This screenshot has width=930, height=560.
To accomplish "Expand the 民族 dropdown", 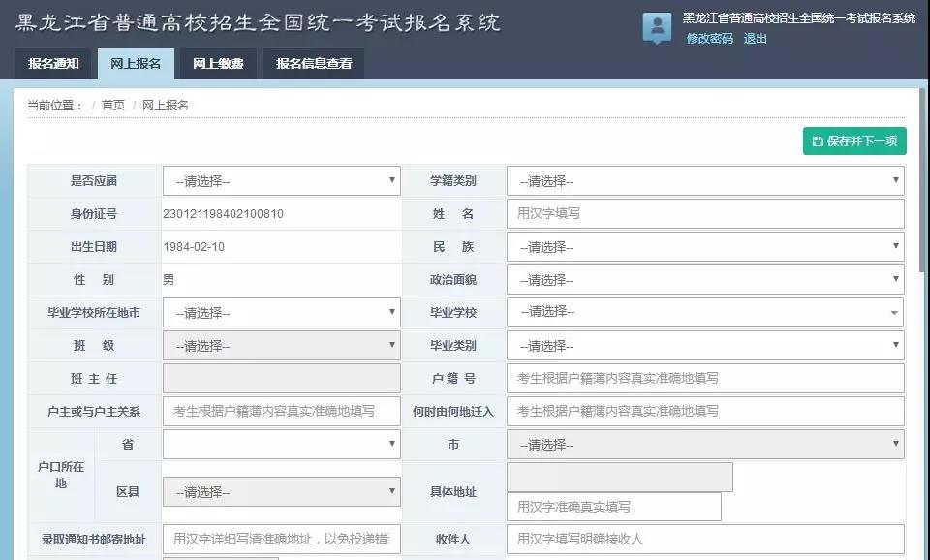I will tap(704, 246).
